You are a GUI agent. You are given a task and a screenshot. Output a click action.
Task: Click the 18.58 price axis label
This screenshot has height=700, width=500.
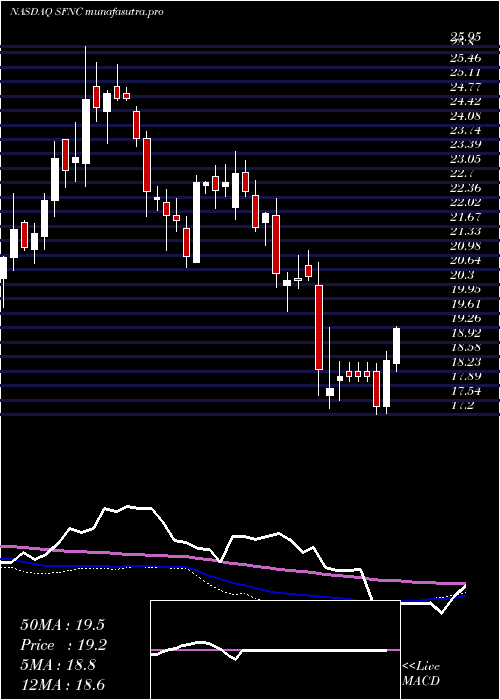tap(466, 347)
